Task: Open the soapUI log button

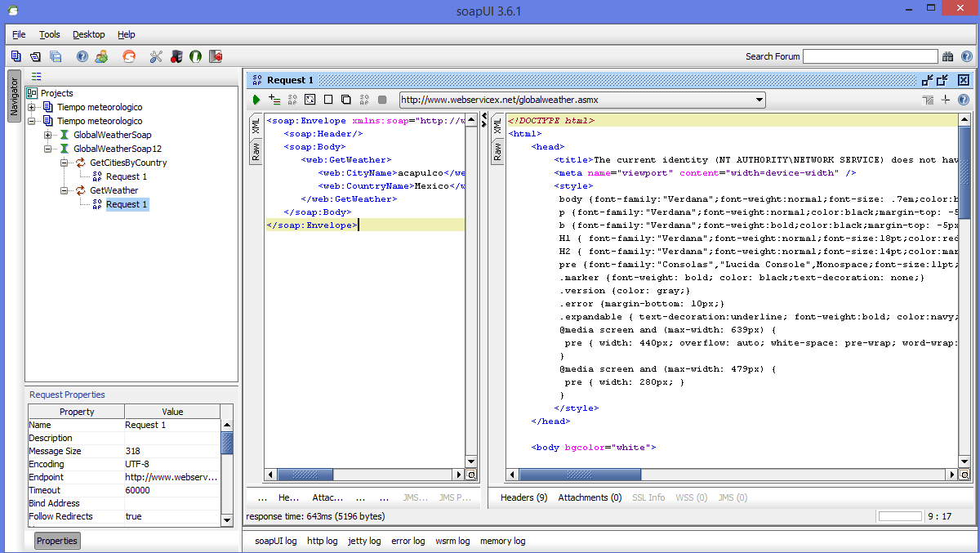Action: (x=276, y=541)
